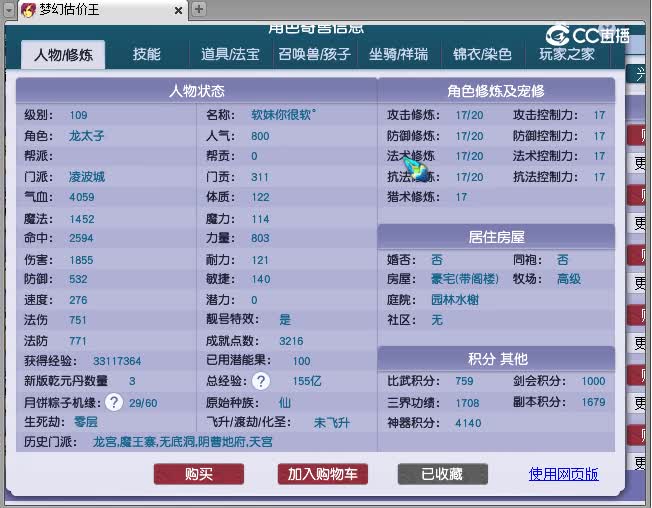652x508 pixels.
Task: Click the grey 已收藏 button
Action: point(442,474)
